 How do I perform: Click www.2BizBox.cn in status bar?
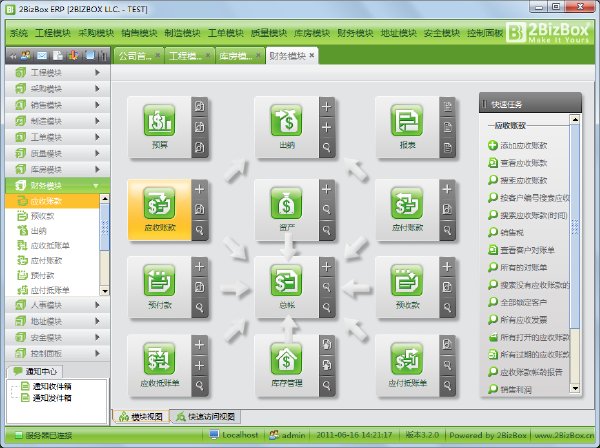click(x=564, y=435)
